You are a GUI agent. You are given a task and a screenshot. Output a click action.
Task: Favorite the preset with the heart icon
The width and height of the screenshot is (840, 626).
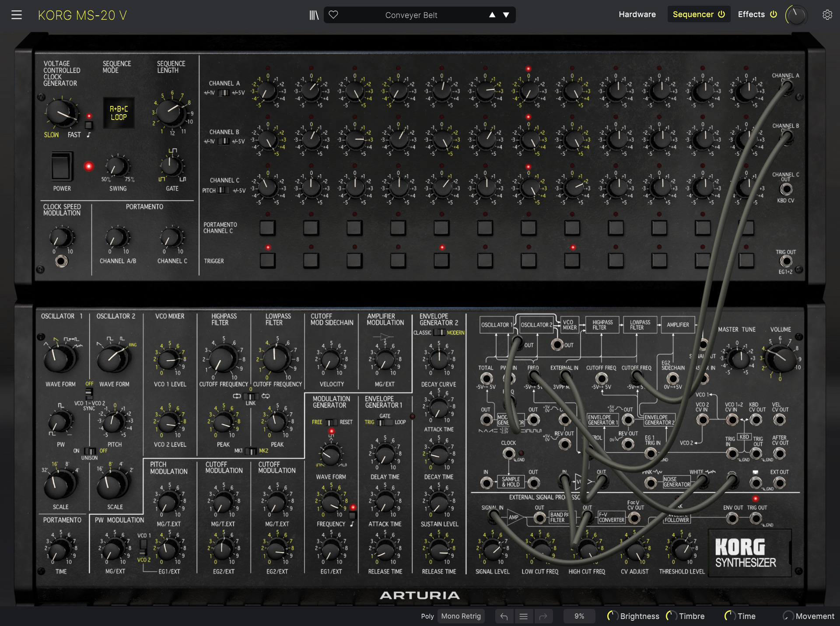click(x=333, y=14)
